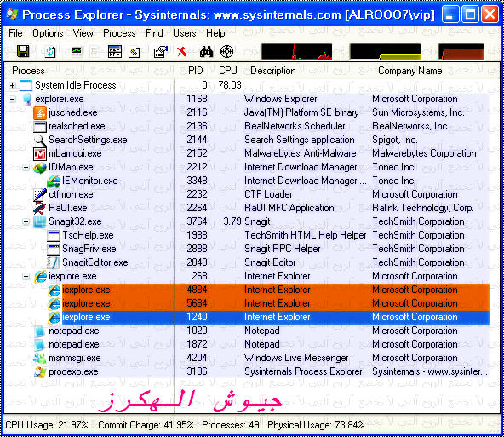The width and height of the screenshot is (504, 437).
Task: Click 'CPU Usage: 21.97%' in status bar
Action: click(47, 425)
